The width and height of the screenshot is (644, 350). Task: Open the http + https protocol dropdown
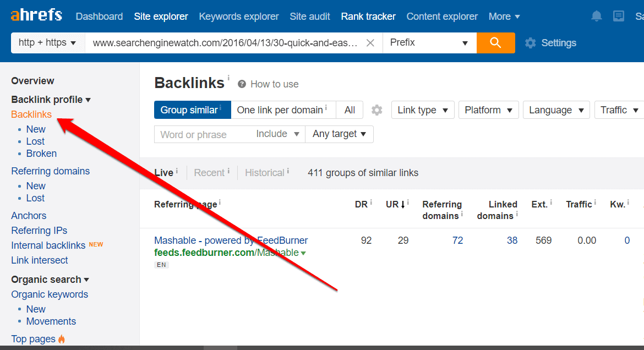click(x=48, y=43)
